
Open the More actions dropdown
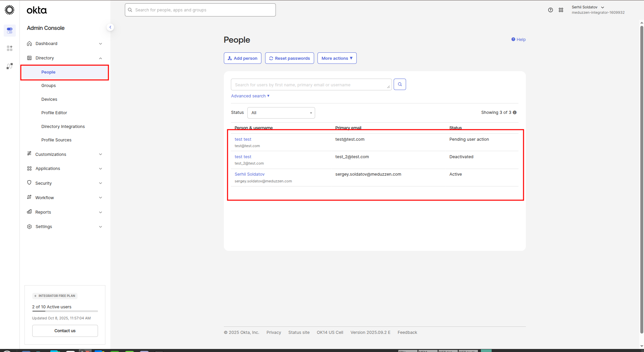point(337,58)
